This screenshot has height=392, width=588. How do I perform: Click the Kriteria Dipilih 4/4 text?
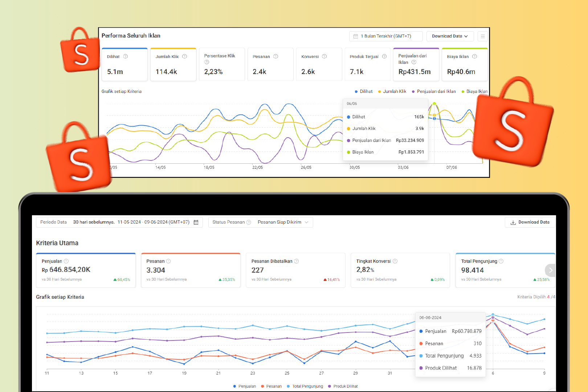point(536,297)
